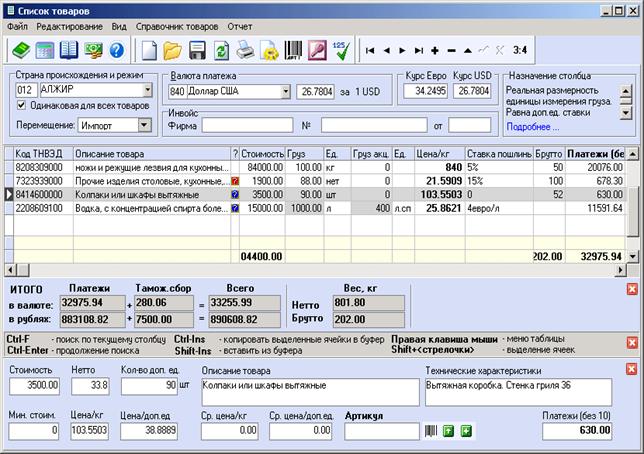Go to next record arrow

coord(402,51)
